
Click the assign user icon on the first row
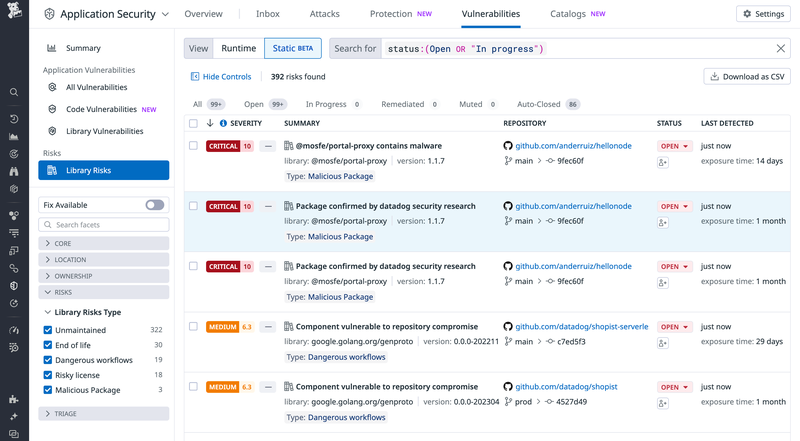[x=663, y=162]
